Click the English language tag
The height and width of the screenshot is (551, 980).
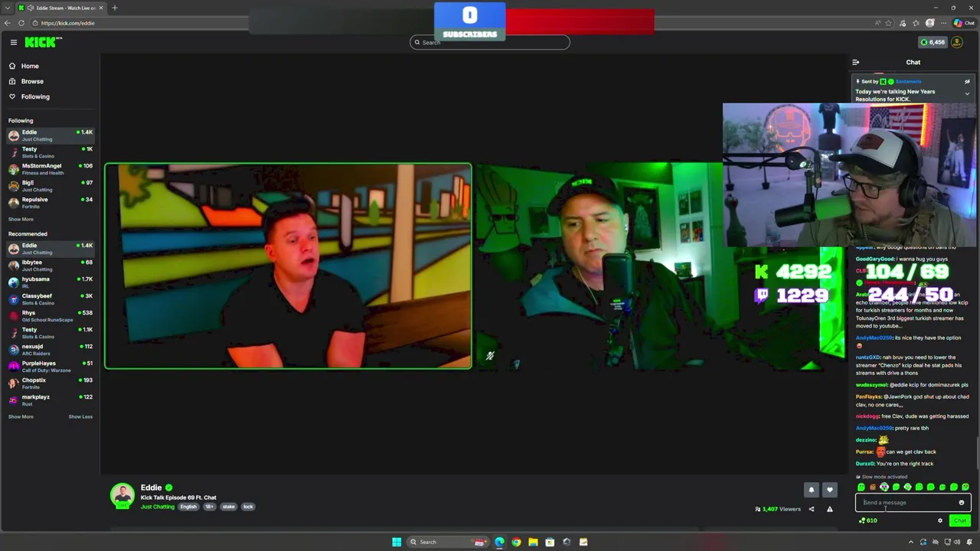(x=188, y=507)
